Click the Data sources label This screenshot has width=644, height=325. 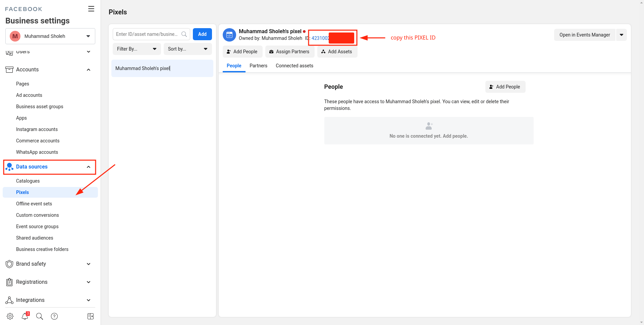[32, 167]
